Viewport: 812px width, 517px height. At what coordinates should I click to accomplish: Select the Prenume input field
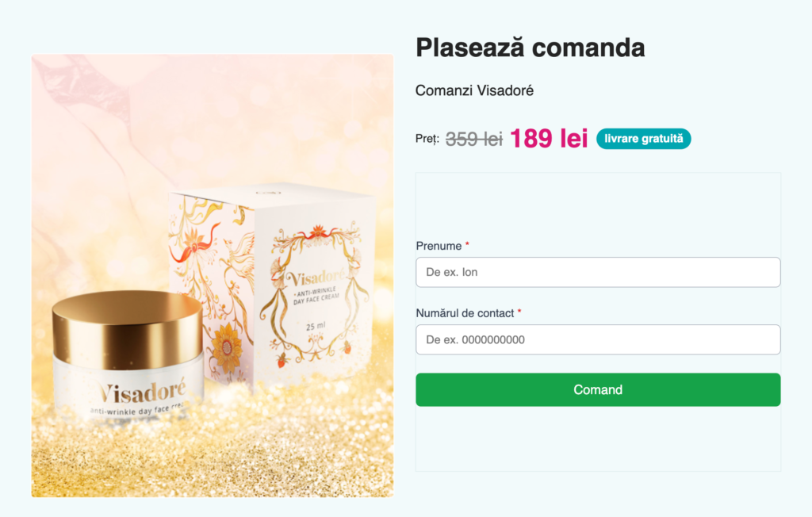coord(598,272)
